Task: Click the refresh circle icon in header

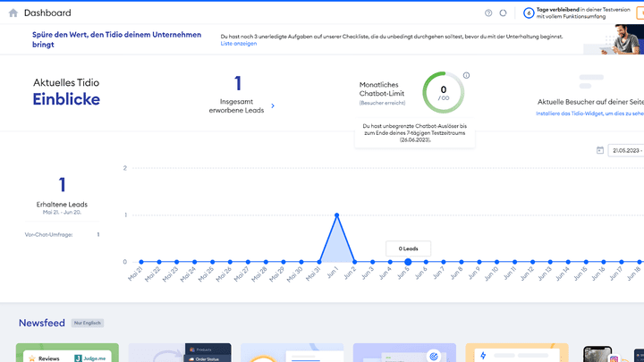Action: pos(504,13)
